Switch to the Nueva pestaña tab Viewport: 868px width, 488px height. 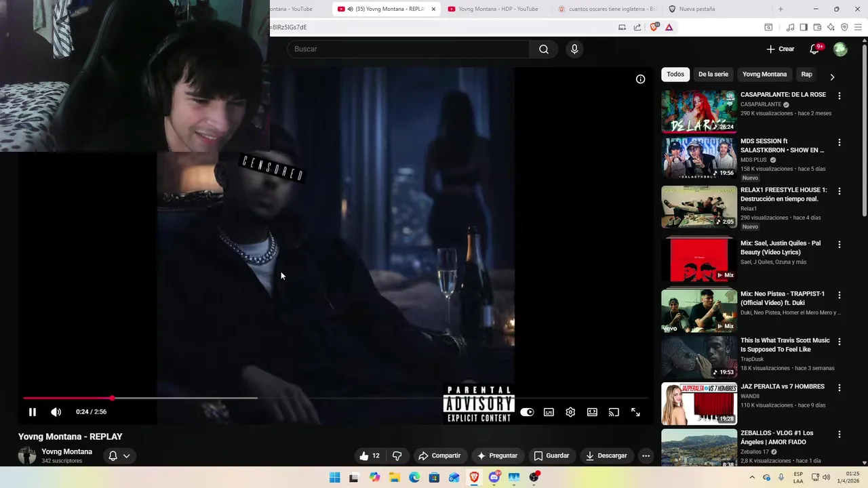[698, 9]
